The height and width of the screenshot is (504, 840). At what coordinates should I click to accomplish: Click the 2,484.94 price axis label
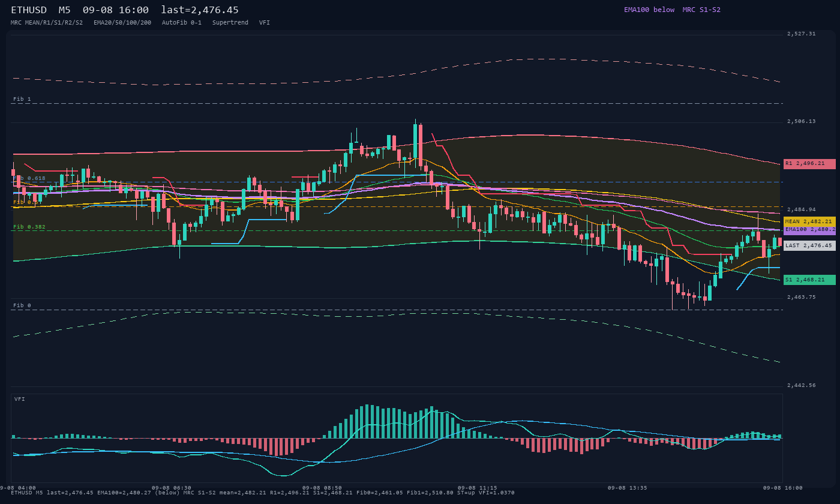802,210
